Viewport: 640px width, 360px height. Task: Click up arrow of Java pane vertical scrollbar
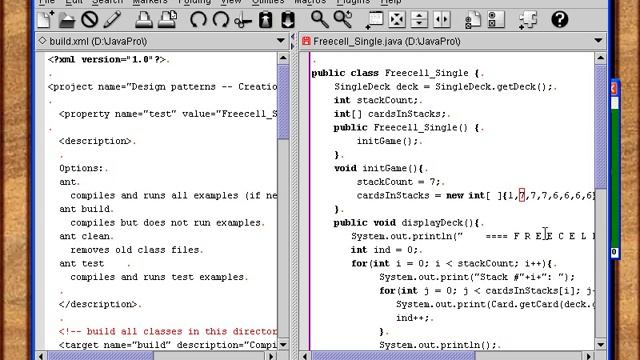600,58
